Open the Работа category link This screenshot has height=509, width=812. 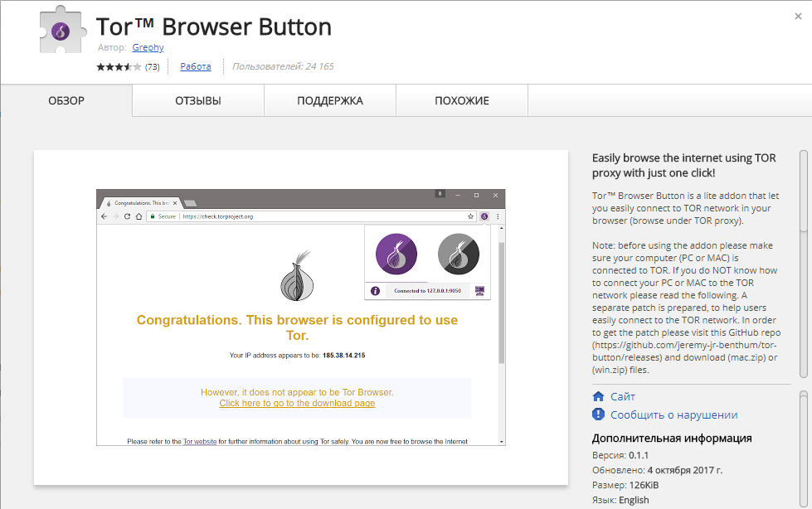tap(195, 66)
